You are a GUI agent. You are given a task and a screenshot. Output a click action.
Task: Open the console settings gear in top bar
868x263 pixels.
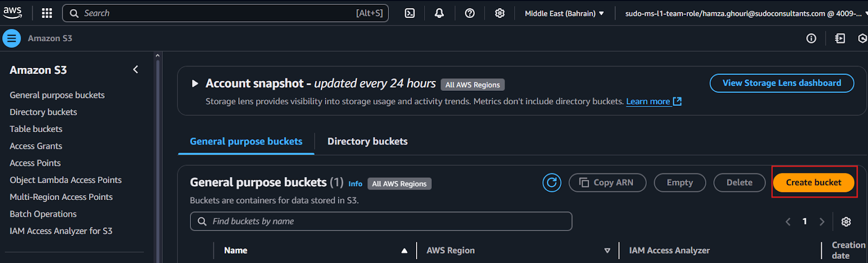coord(500,13)
